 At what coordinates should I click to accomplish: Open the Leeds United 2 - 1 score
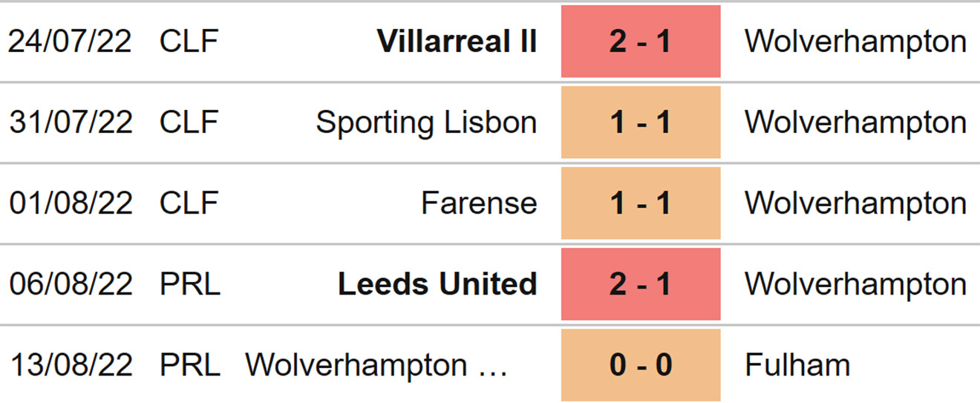tap(640, 284)
